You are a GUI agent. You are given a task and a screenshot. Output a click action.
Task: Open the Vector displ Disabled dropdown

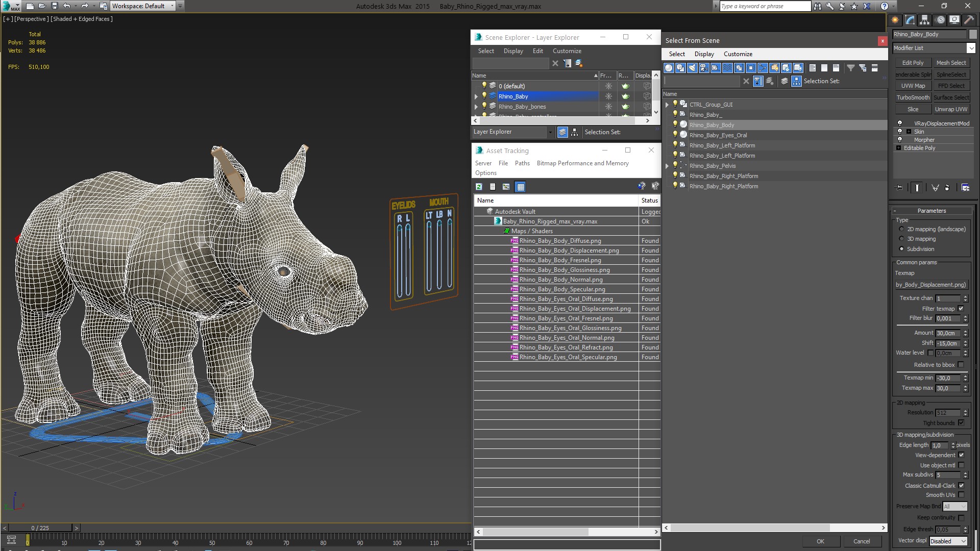click(x=948, y=541)
